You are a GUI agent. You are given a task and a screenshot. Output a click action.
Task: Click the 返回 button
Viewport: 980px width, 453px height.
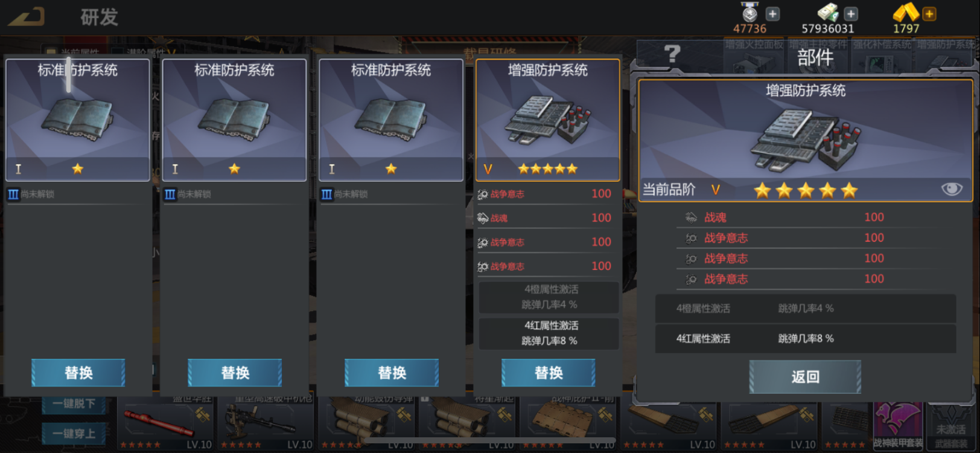point(805,377)
